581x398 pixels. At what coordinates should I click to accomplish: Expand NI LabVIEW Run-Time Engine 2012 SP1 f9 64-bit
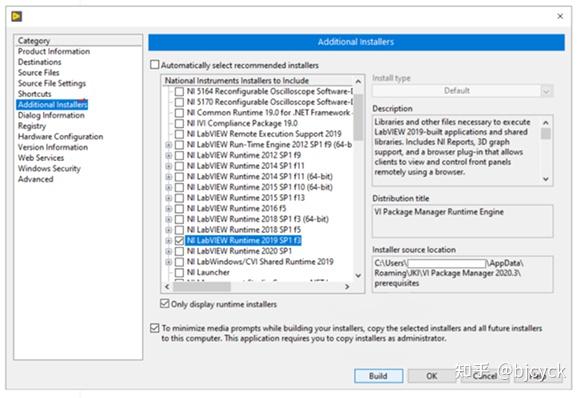pos(169,145)
